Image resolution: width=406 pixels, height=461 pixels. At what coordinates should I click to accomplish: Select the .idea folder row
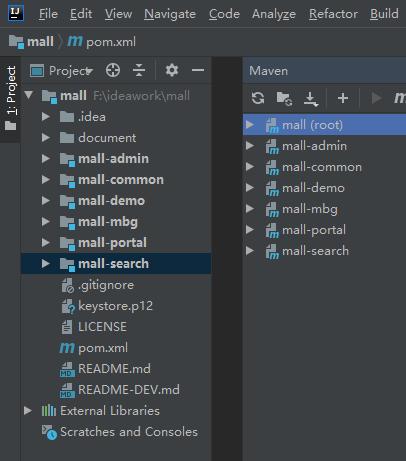116,117
